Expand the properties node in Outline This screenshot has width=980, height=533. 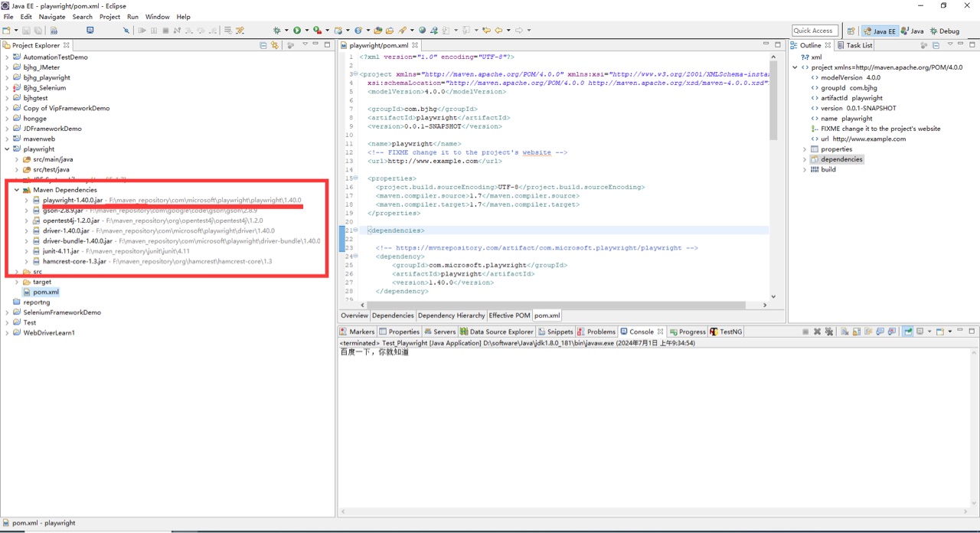[x=805, y=149]
